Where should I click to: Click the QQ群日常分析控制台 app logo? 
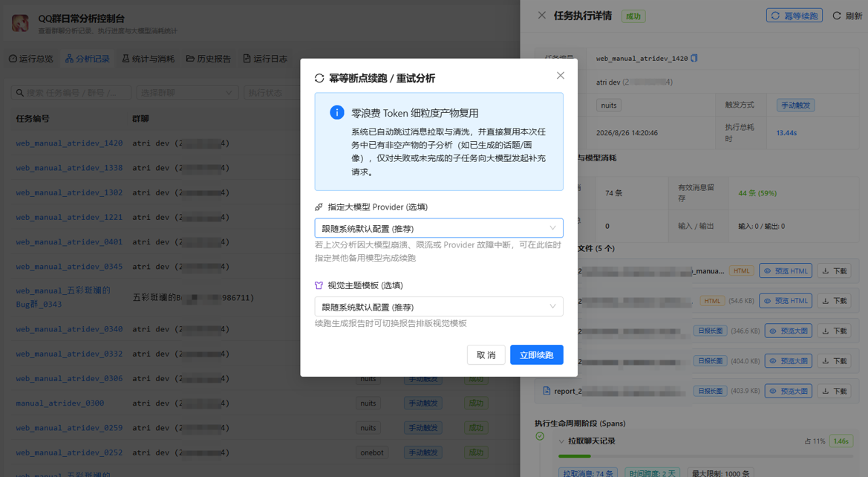point(21,23)
